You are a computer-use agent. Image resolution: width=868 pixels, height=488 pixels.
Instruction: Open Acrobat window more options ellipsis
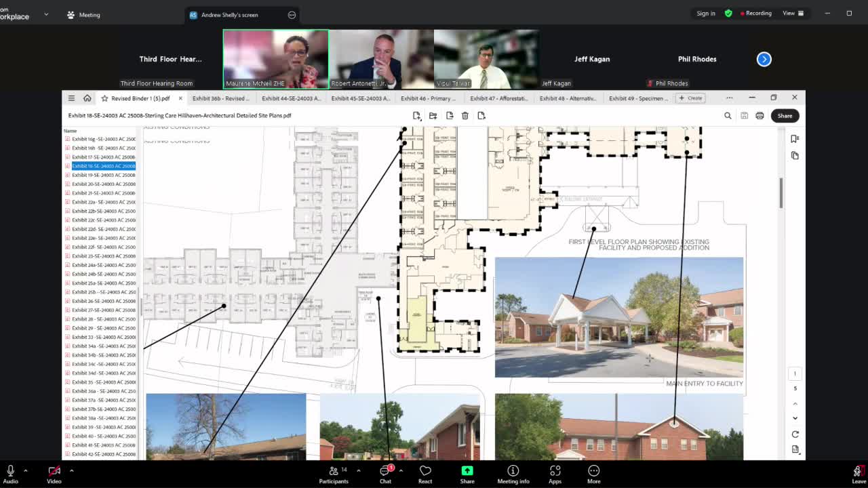tap(730, 98)
